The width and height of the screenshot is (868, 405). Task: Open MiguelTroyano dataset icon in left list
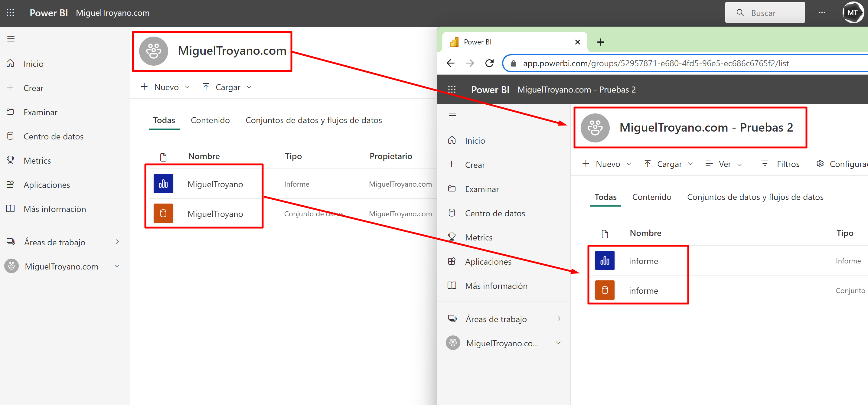163,213
